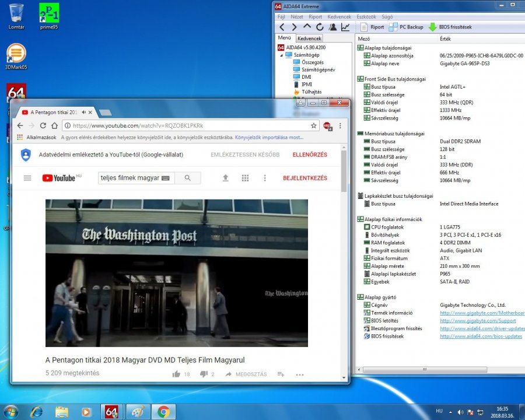Bookmark this page with the star icon

(313, 125)
